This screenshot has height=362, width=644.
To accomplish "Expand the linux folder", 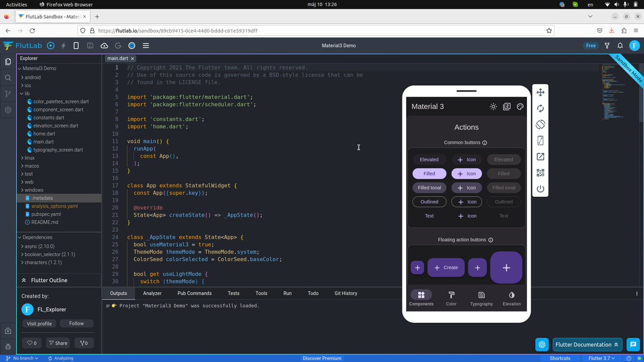I will [x=23, y=158].
